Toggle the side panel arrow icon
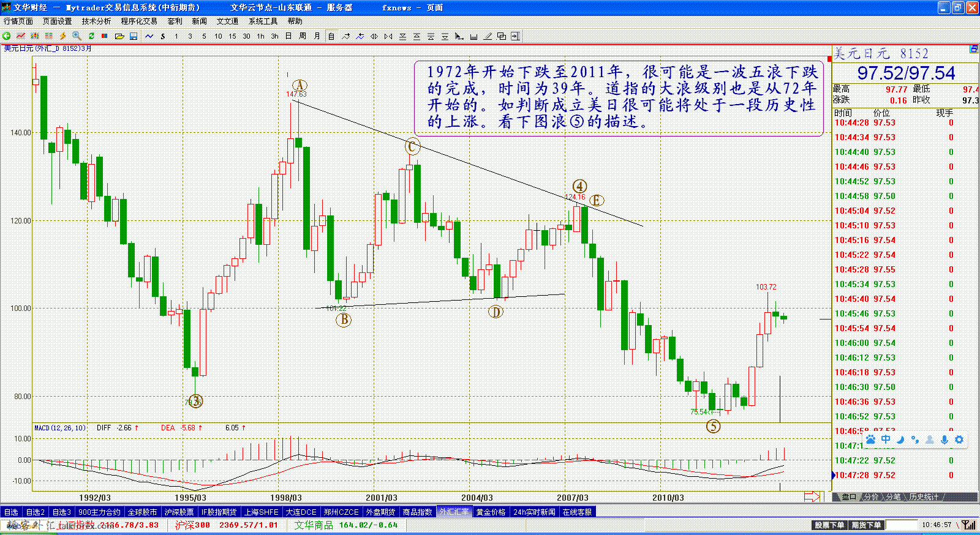The width and height of the screenshot is (980, 535). (515, 36)
